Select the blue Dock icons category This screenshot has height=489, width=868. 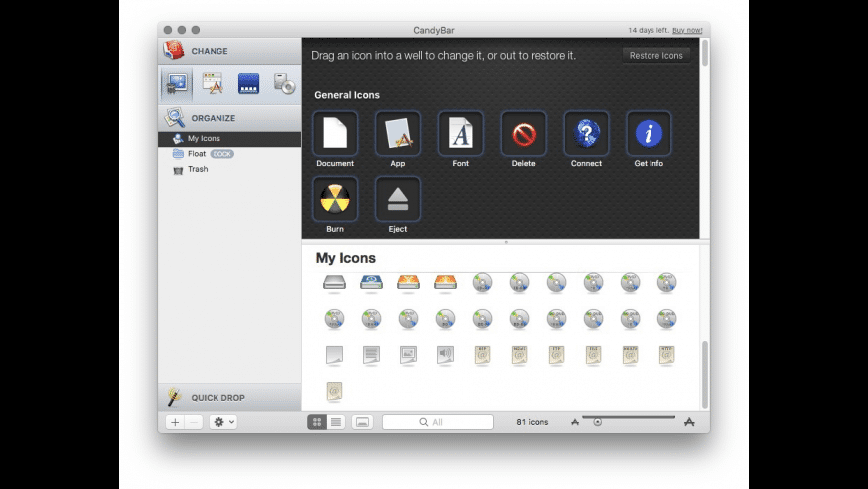point(248,84)
